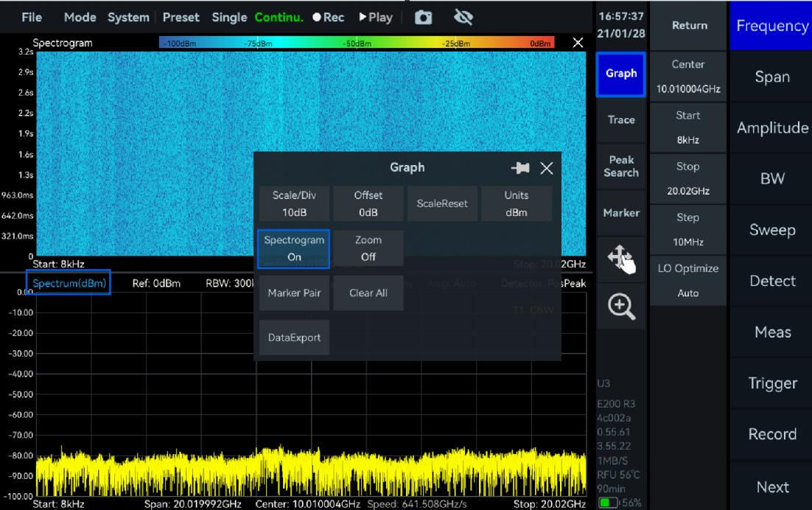Open the File menu
This screenshot has width=812, height=510.
click(32, 18)
